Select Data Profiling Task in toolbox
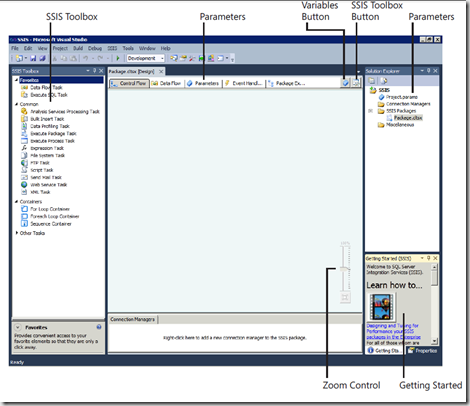The width and height of the screenshot is (470, 406). 46,126
